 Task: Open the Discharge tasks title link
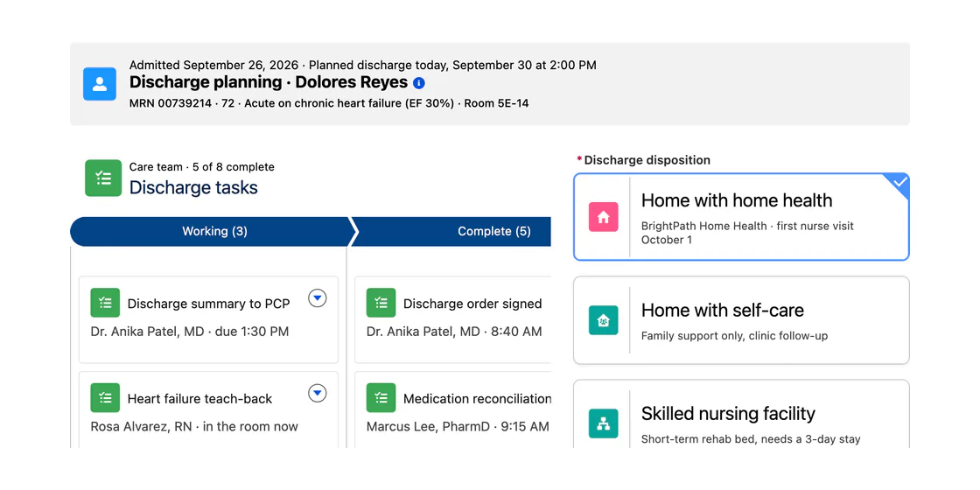coord(193,187)
